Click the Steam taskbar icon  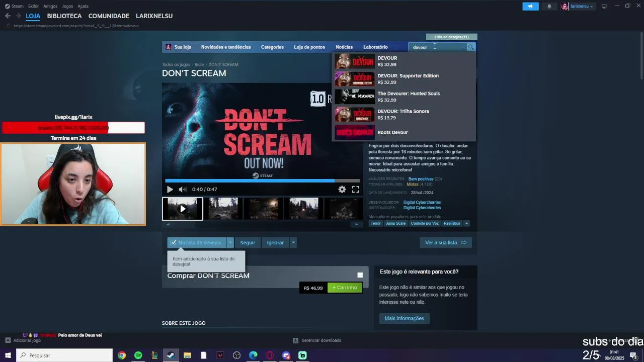(171, 355)
